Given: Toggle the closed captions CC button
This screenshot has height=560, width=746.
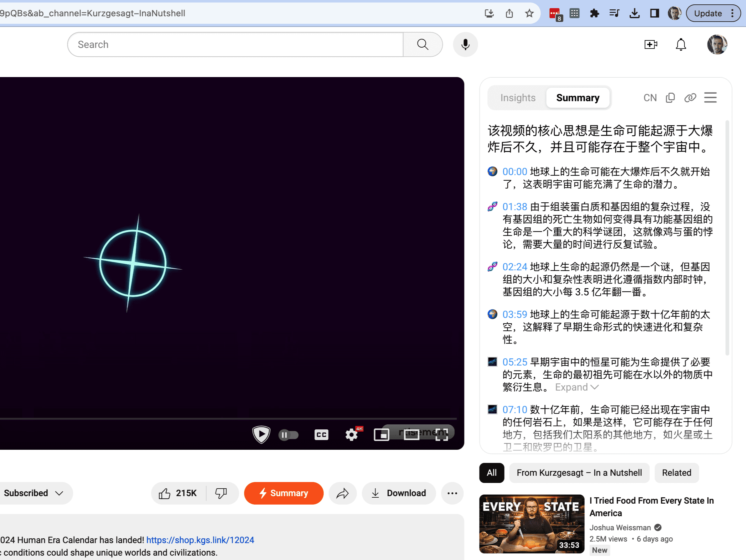Looking at the screenshot, I should (322, 434).
